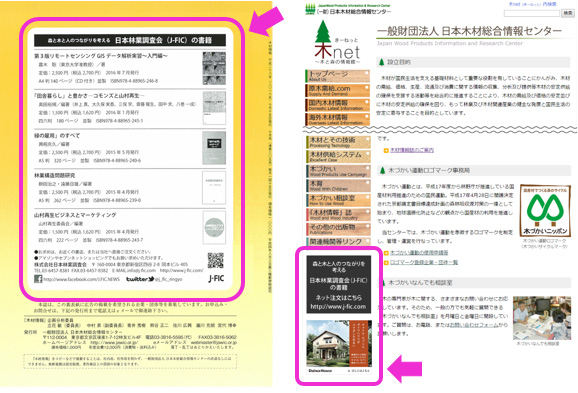Open the 「木材情報」誌 sidebar menu item
This screenshot has height=393, width=578.
(338, 215)
